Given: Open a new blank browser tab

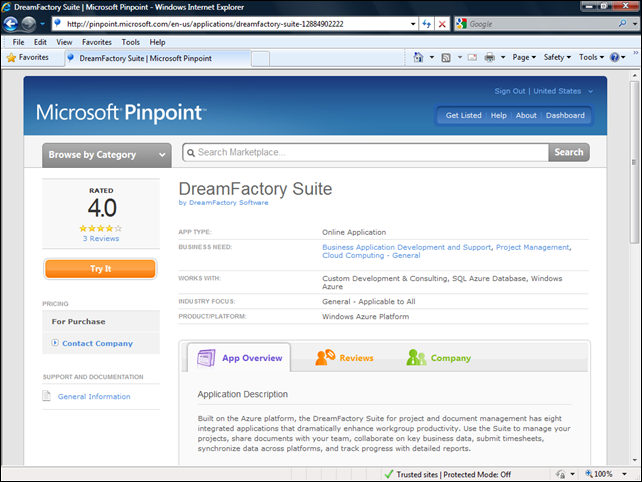Looking at the screenshot, I should (x=260, y=59).
